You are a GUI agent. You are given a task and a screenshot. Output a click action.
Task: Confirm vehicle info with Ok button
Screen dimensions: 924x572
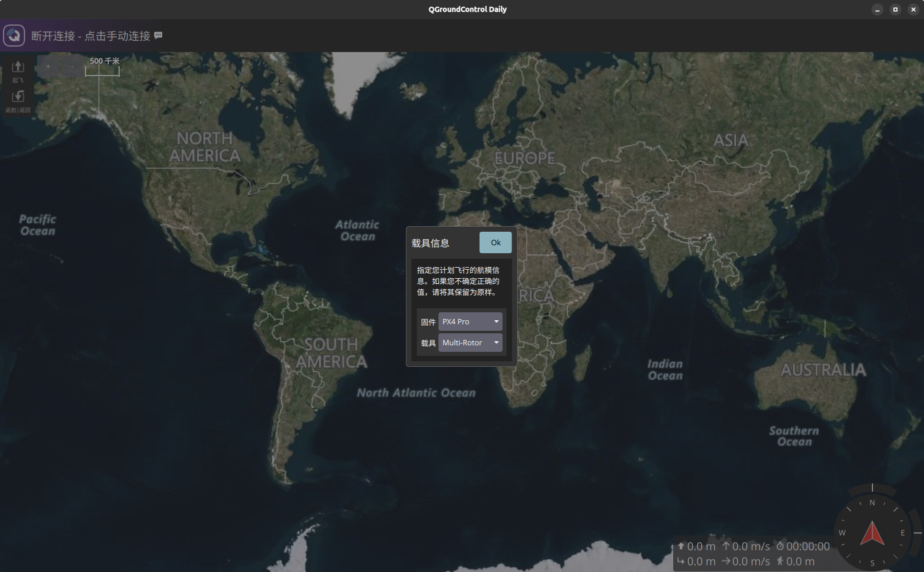click(496, 243)
